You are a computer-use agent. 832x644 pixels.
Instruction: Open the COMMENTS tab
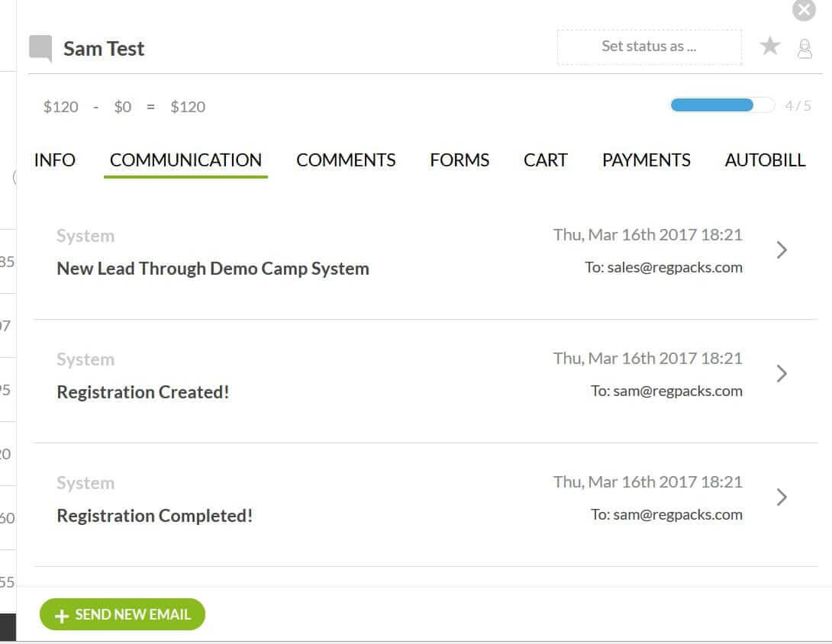346,160
